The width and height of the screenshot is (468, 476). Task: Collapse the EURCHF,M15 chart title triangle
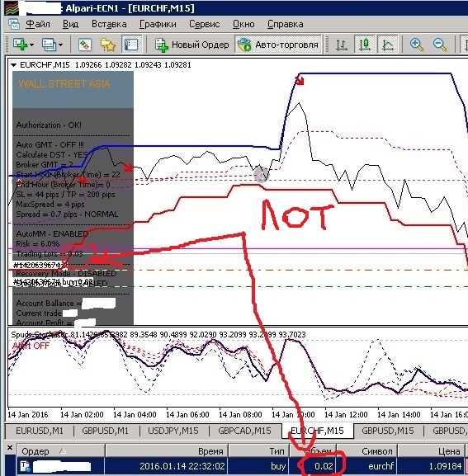[x=13, y=65]
